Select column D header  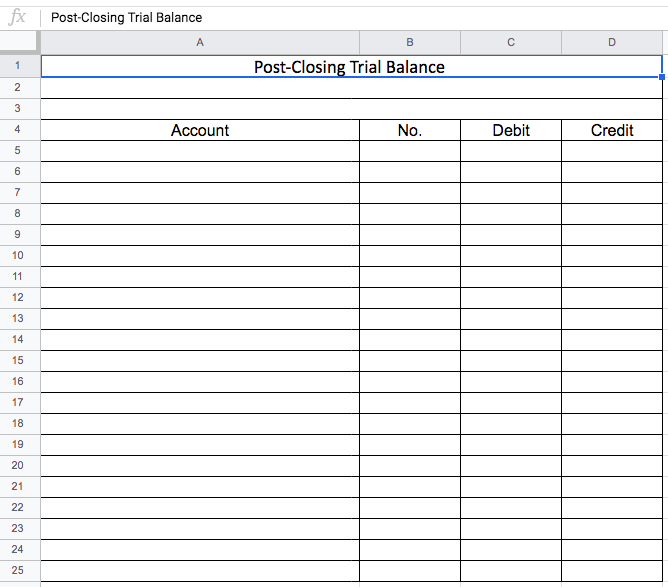click(612, 42)
